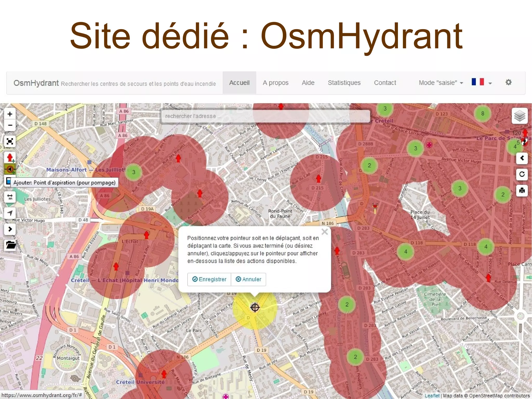Open cluster 2 near Avenue de la République
532x399 pixels.
(x=503, y=194)
